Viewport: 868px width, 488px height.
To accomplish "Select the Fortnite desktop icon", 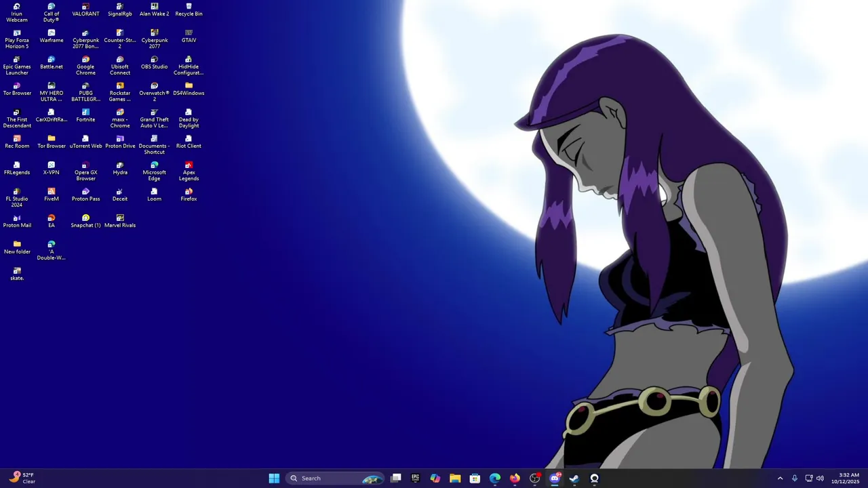I will [x=85, y=115].
